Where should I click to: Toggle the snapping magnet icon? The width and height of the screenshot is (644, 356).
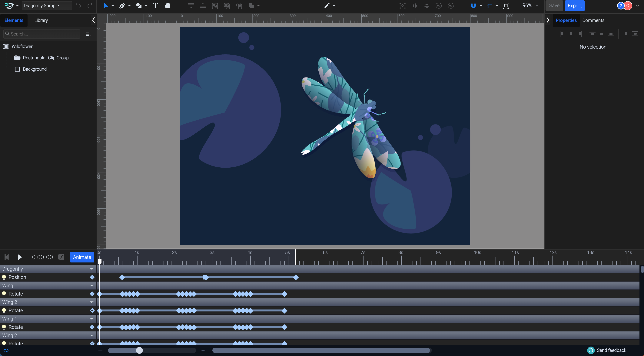click(473, 5)
